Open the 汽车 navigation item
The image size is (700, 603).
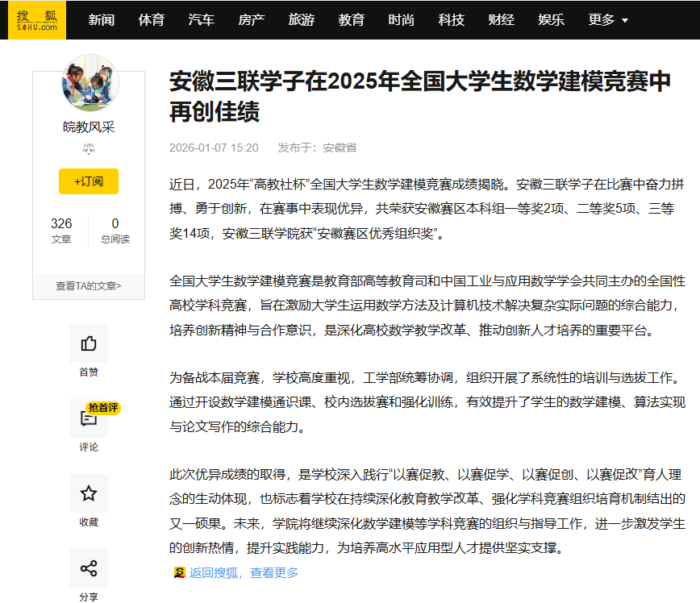point(202,19)
